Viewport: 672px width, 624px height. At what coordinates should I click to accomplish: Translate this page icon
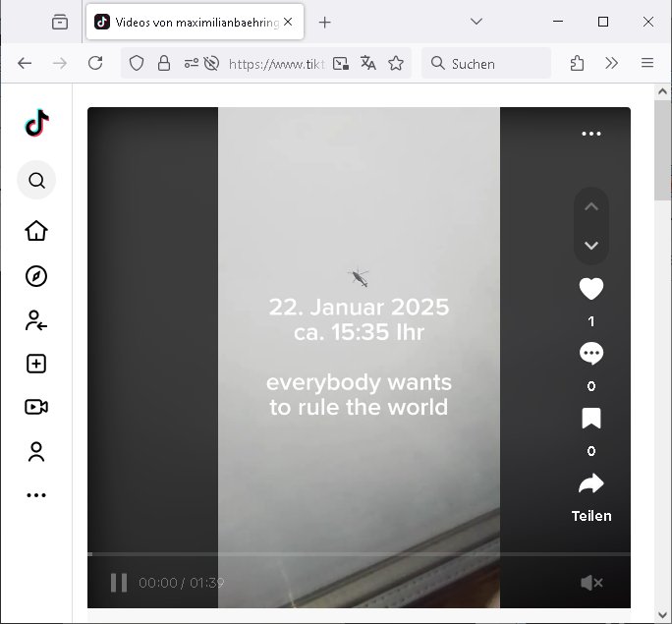367,64
